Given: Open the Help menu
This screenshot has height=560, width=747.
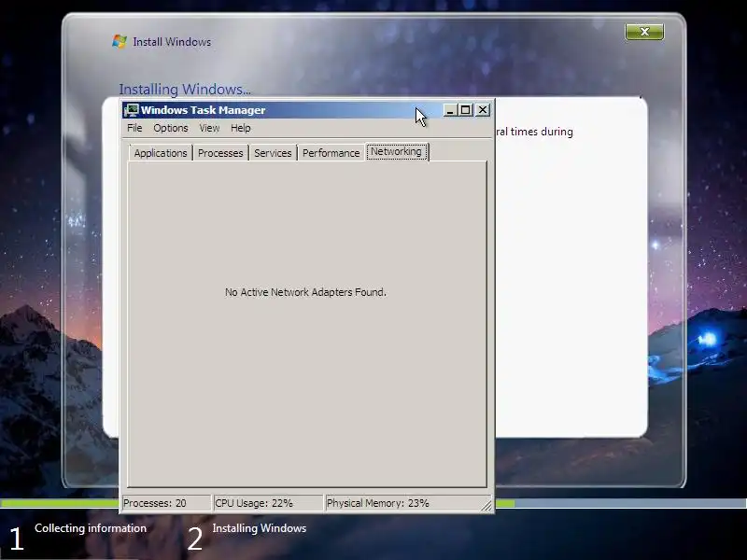Looking at the screenshot, I should (x=241, y=128).
